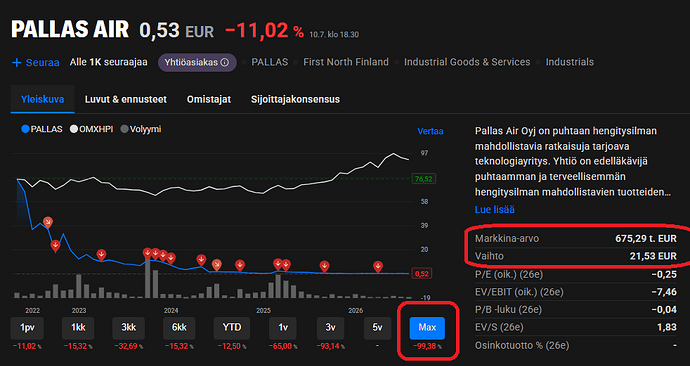690x366 pixels.
Task: Select the 5v time range
Action: tap(378, 328)
